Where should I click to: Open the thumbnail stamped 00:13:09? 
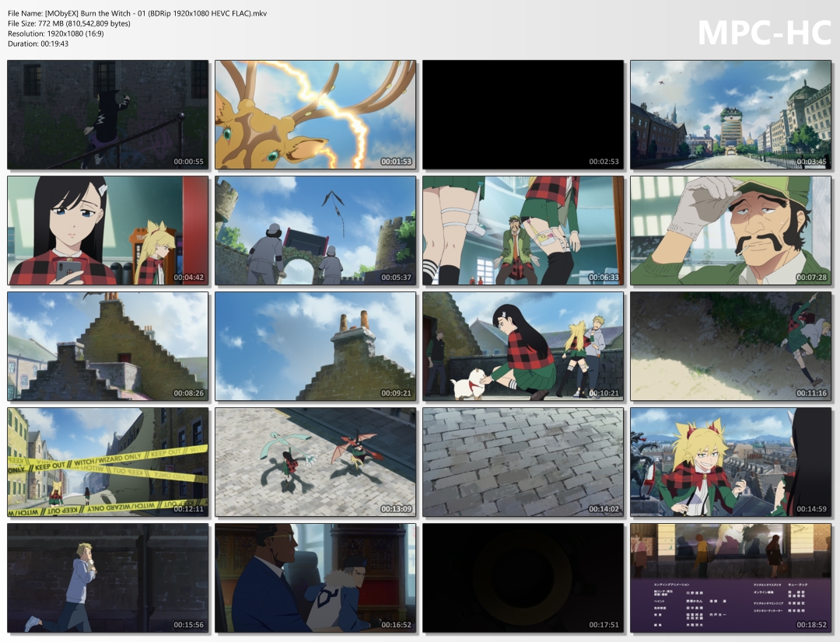[x=316, y=462]
